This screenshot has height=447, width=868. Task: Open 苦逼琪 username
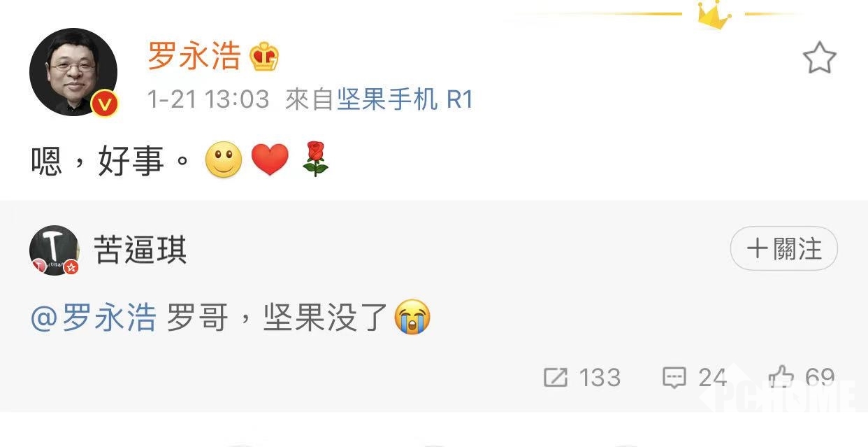point(140,249)
